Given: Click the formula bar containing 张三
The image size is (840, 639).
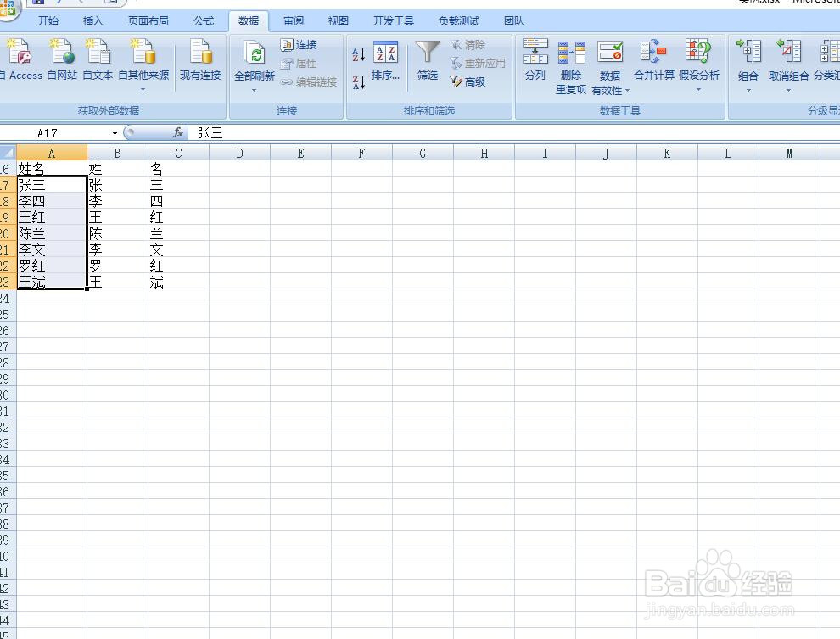Looking at the screenshot, I should pos(514,133).
